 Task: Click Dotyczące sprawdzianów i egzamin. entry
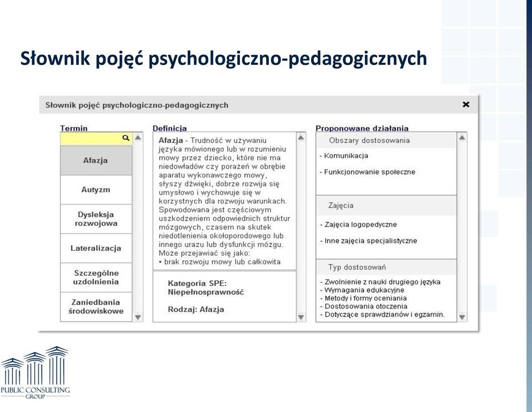[x=382, y=314]
